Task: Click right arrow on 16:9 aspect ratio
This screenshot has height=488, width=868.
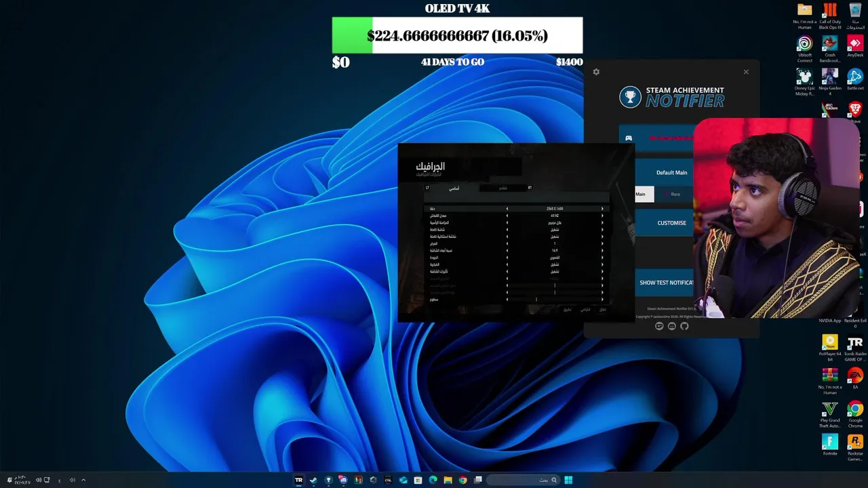Action: click(x=601, y=251)
